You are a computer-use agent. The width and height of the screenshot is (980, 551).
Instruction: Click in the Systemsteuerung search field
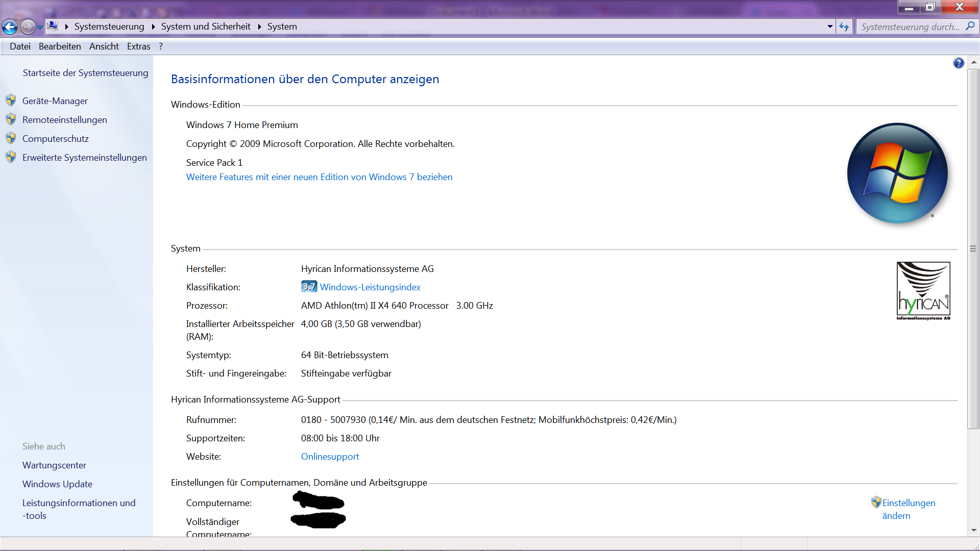point(910,27)
